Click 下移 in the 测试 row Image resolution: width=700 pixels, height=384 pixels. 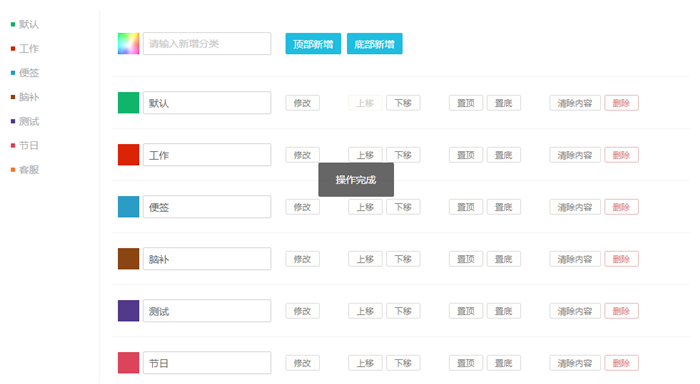coord(403,311)
